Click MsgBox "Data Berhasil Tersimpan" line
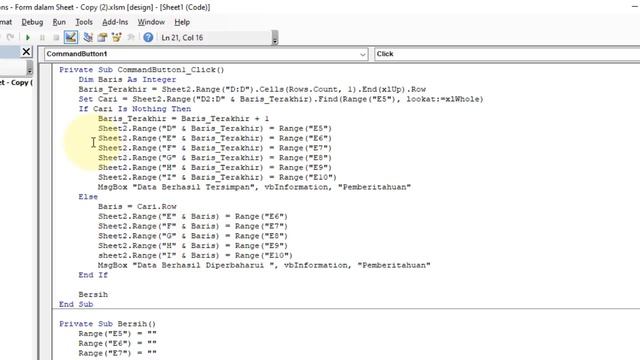Screen dimensions: 640x360 [254, 187]
